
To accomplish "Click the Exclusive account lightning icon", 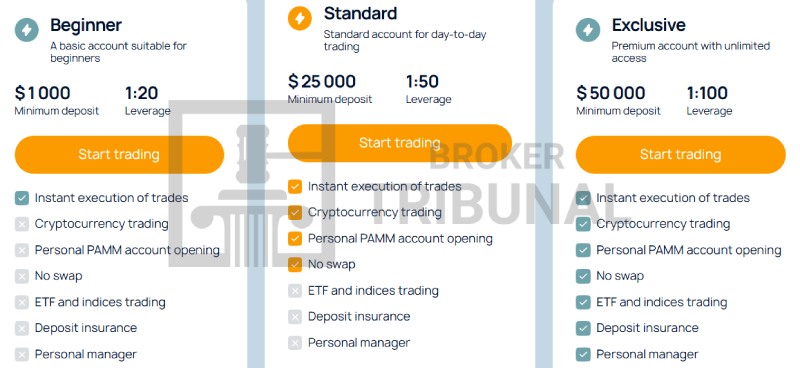I will click(588, 30).
